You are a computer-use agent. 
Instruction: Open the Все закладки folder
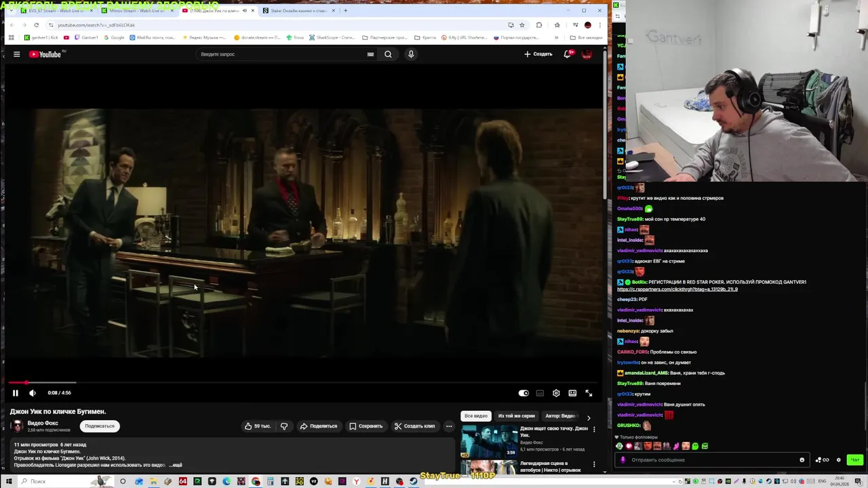pos(586,38)
